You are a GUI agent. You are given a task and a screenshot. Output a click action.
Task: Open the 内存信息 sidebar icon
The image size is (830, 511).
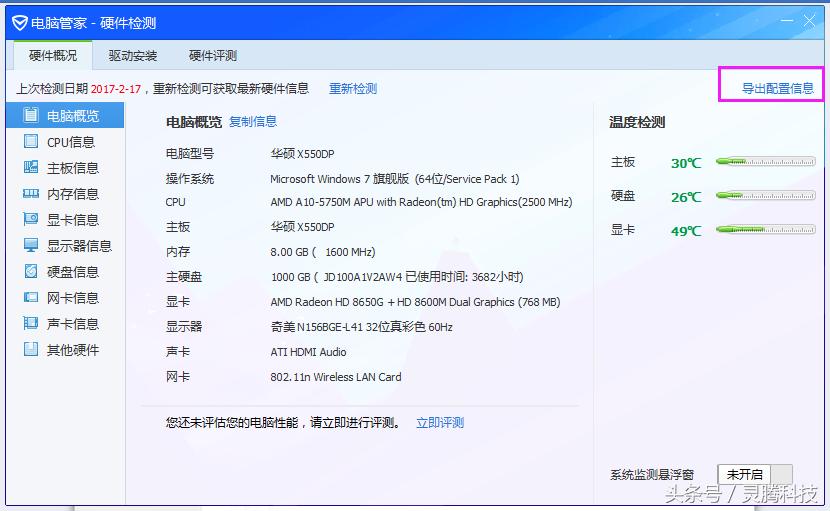[31, 193]
